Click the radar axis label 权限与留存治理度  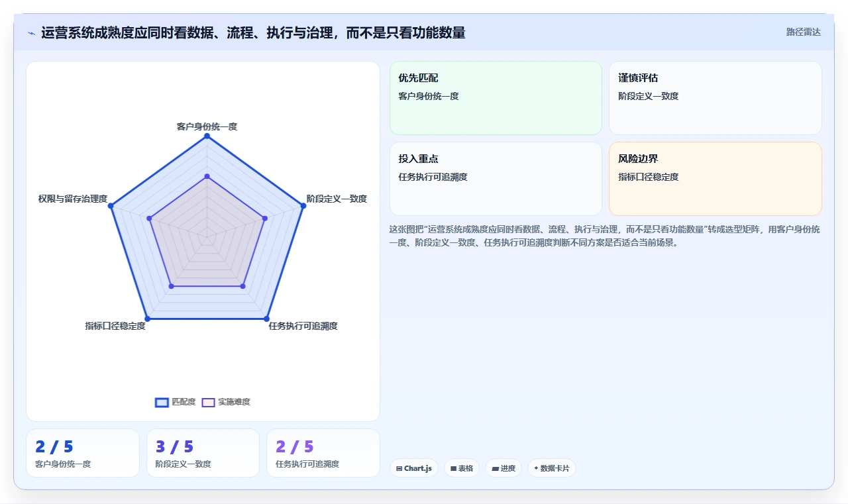(73, 199)
